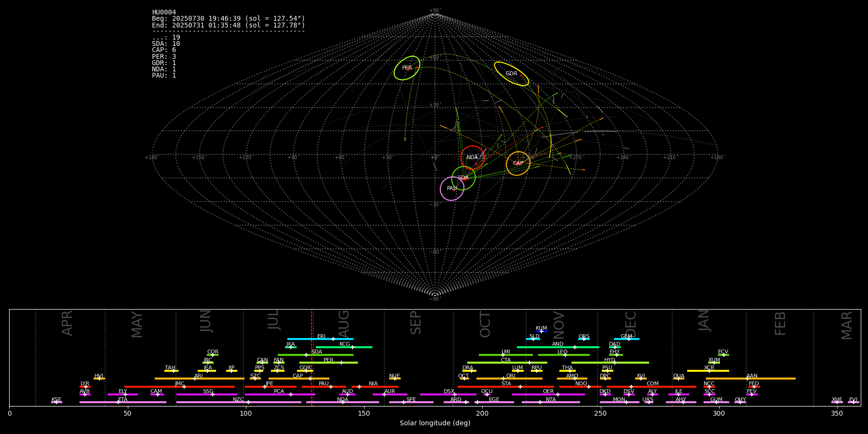868x434 pixels.
Task: Click the +210 longitude label on sky map
Action: 669,158
